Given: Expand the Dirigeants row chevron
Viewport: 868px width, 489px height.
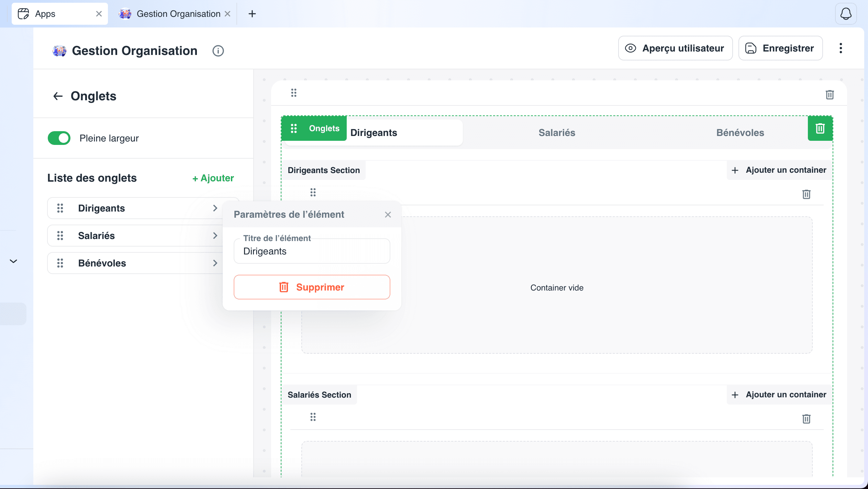Looking at the screenshot, I should [x=215, y=208].
